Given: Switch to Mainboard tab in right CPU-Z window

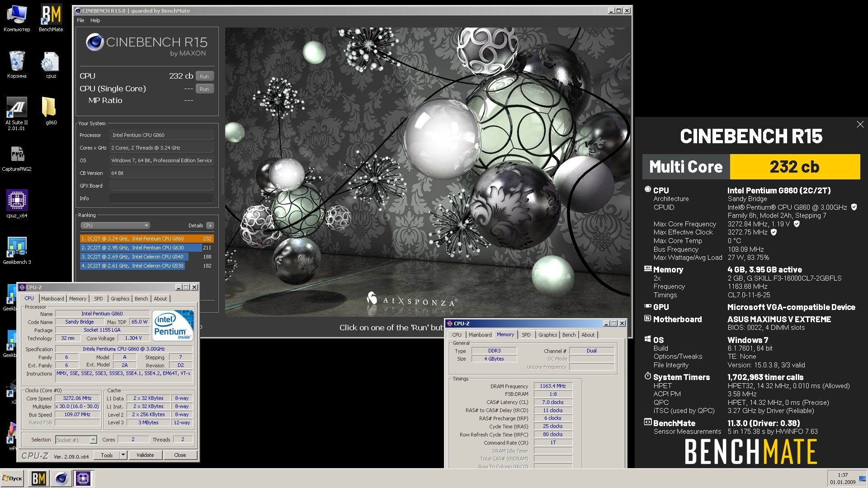Looking at the screenshot, I should click(x=480, y=335).
